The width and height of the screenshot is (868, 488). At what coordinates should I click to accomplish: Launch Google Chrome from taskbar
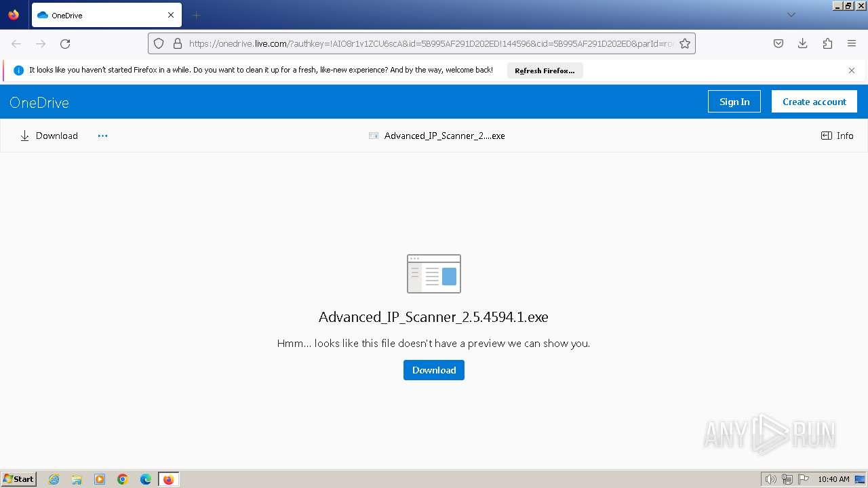pos(123,479)
